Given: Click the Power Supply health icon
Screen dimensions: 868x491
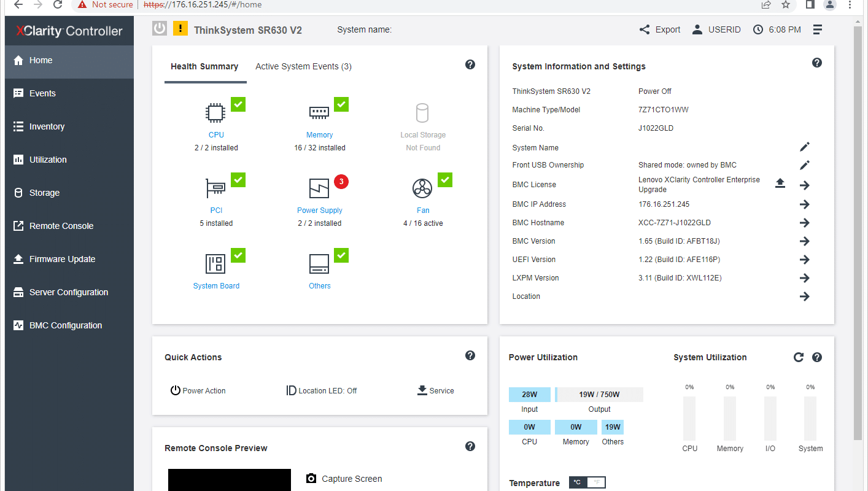Looking at the screenshot, I should point(319,188).
